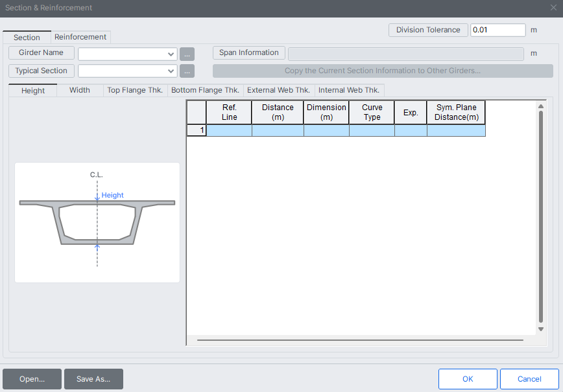
Task: Expand the Typical Section dropdown
Action: [x=171, y=71]
